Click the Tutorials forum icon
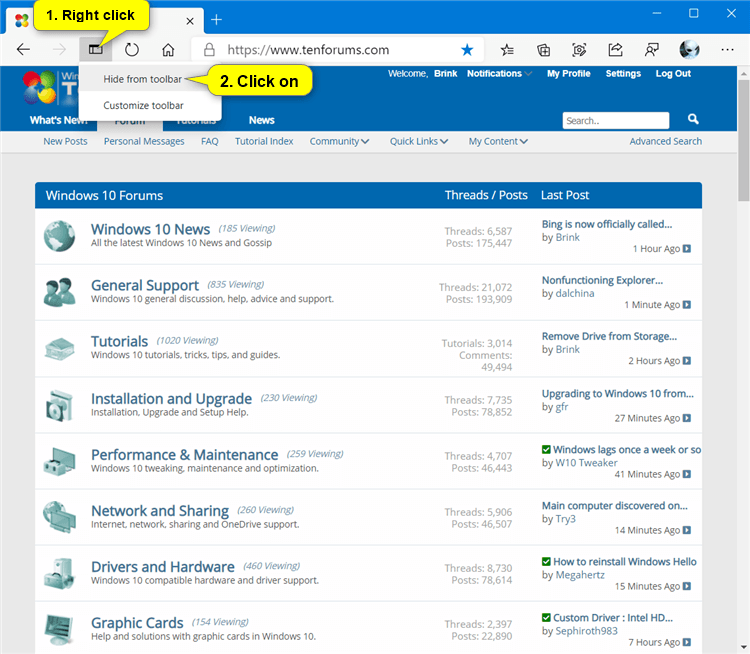 point(59,348)
